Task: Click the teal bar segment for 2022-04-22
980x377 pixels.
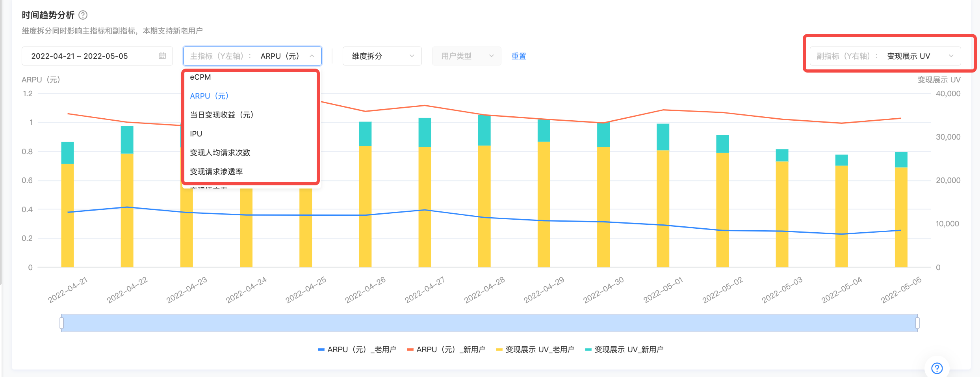Action: (x=127, y=140)
